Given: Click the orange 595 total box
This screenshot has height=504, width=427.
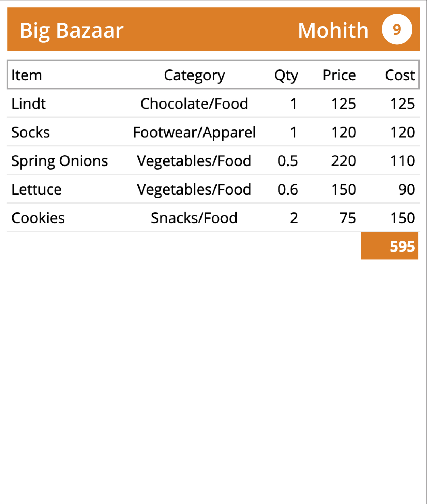Looking at the screenshot, I should coord(390,246).
